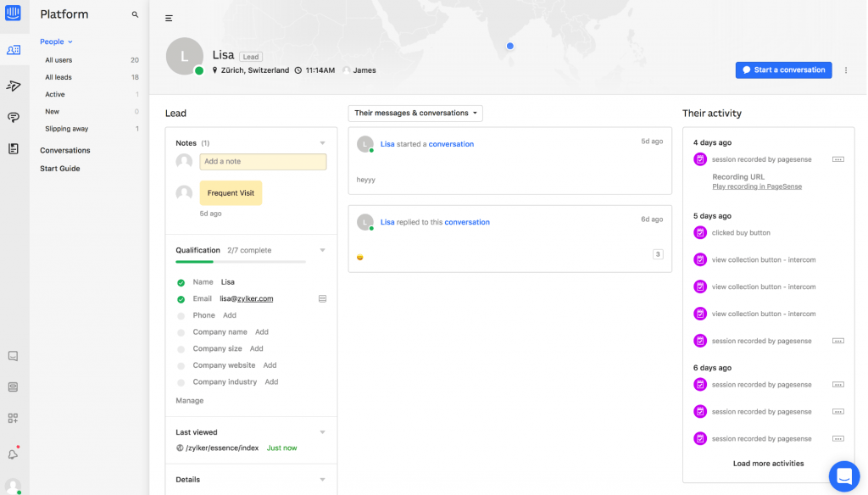Open the notifications bell icon
Screen dimensions: 868x495
pyautogui.click(x=14, y=453)
